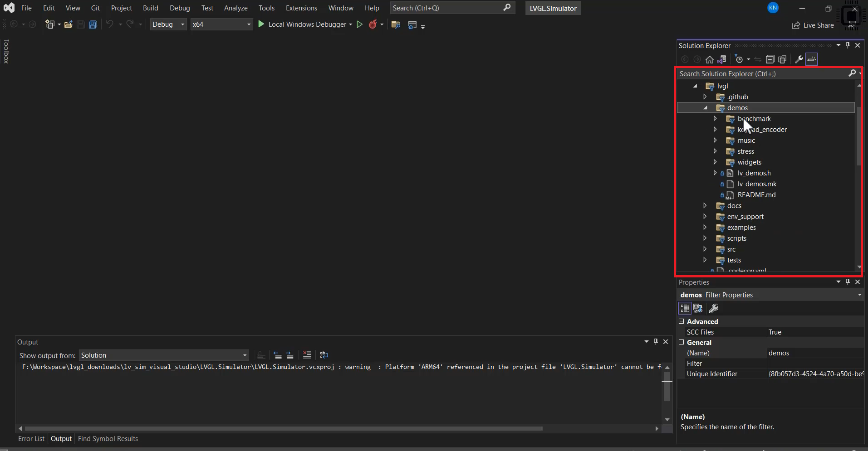Click the Solution Explorer vertical scrollbar

point(858,136)
